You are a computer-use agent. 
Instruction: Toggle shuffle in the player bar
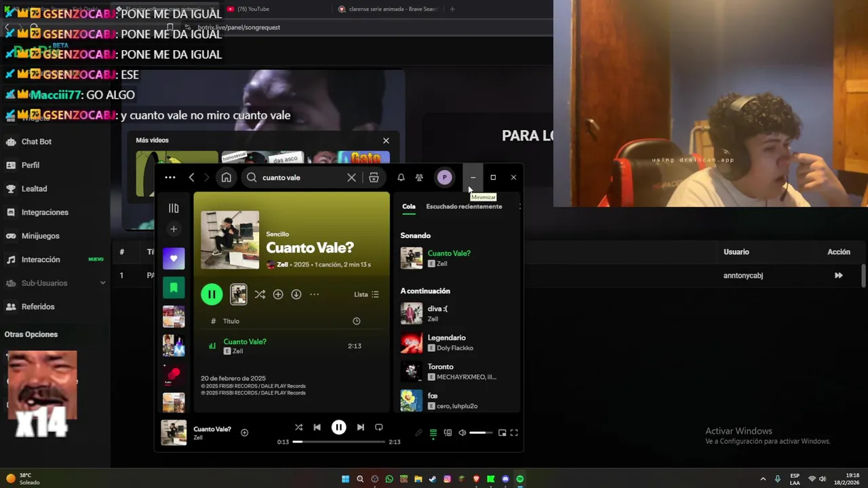298,427
